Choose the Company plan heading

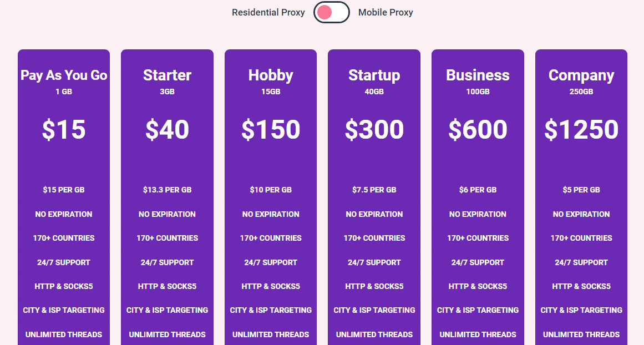[x=581, y=75]
